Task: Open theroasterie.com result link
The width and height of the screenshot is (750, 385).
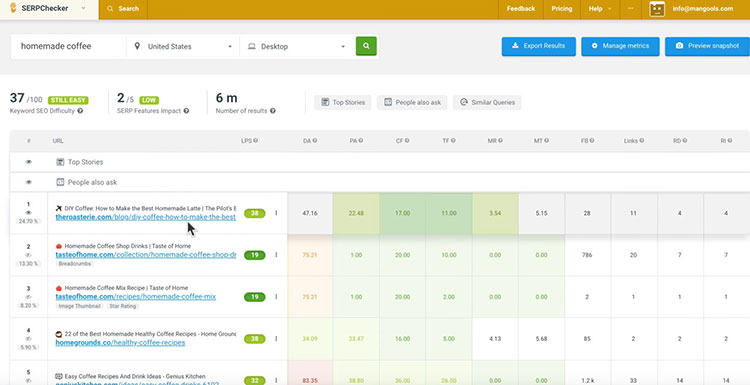Action: point(146,217)
